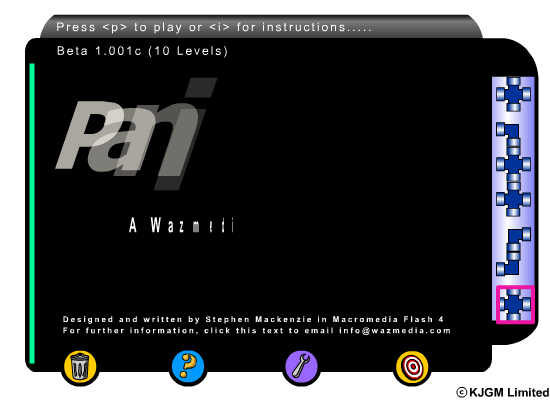Open help via the question mark icon
The width and height of the screenshot is (550, 400).
[188, 367]
